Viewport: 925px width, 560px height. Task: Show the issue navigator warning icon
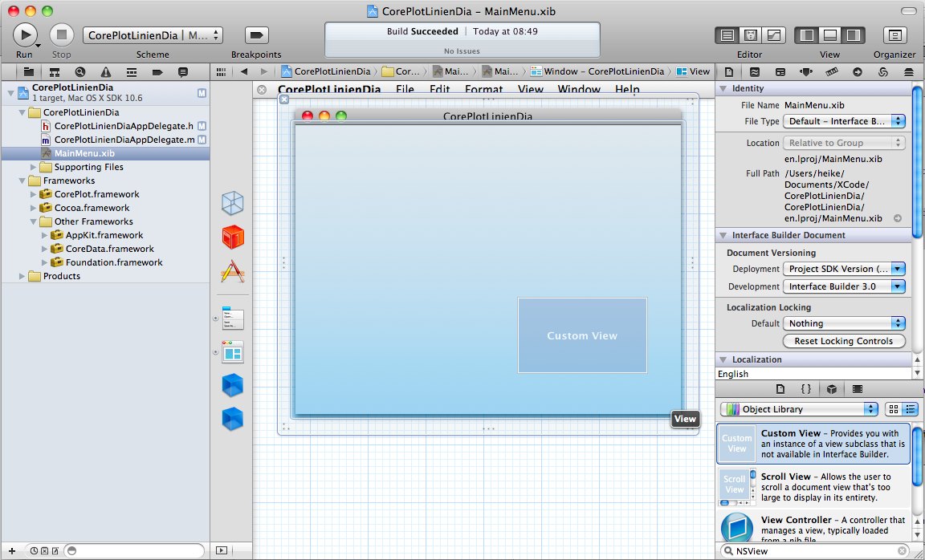105,72
